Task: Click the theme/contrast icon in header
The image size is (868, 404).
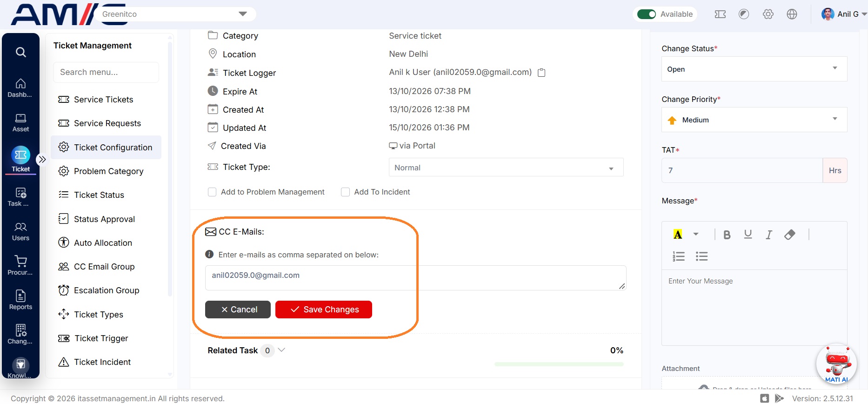Action: (x=744, y=14)
